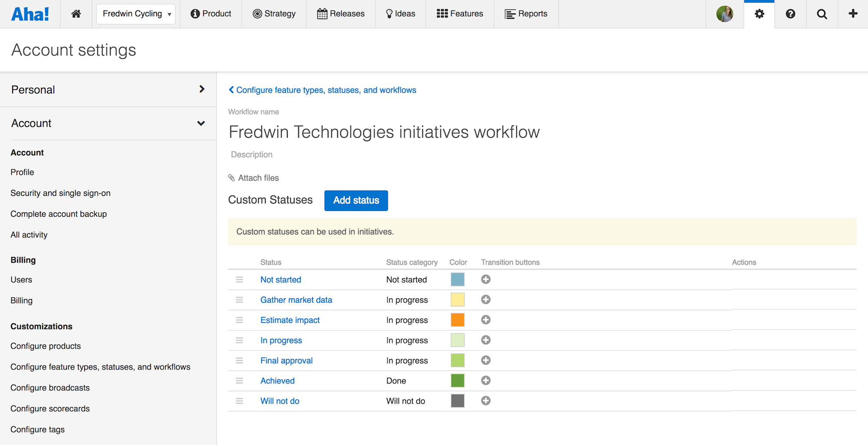Collapse the Account settings section
This screenshot has width=868, height=445.
(108, 123)
